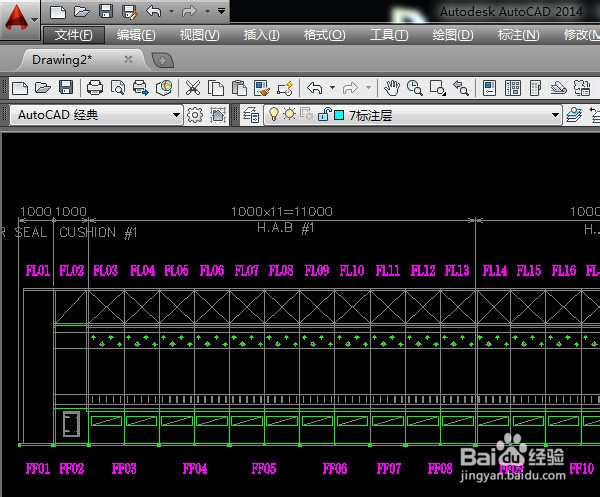Open the Properties palette icon
Screen dimensions: 600x497
pos(489,88)
